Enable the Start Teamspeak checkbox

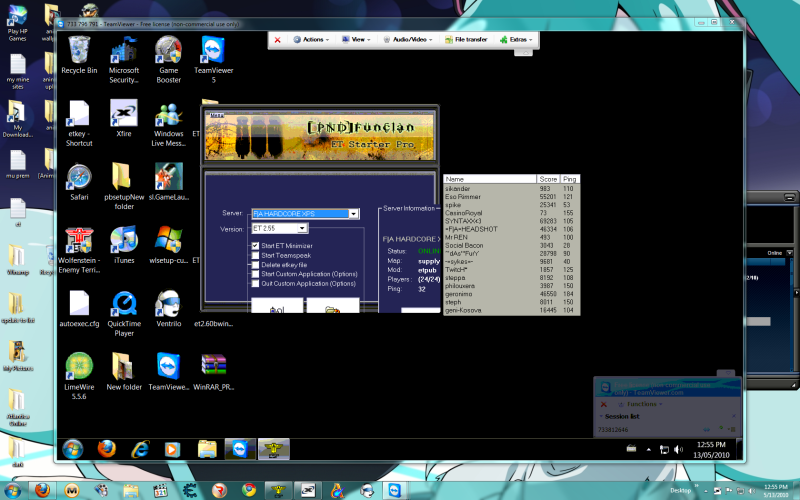255,256
